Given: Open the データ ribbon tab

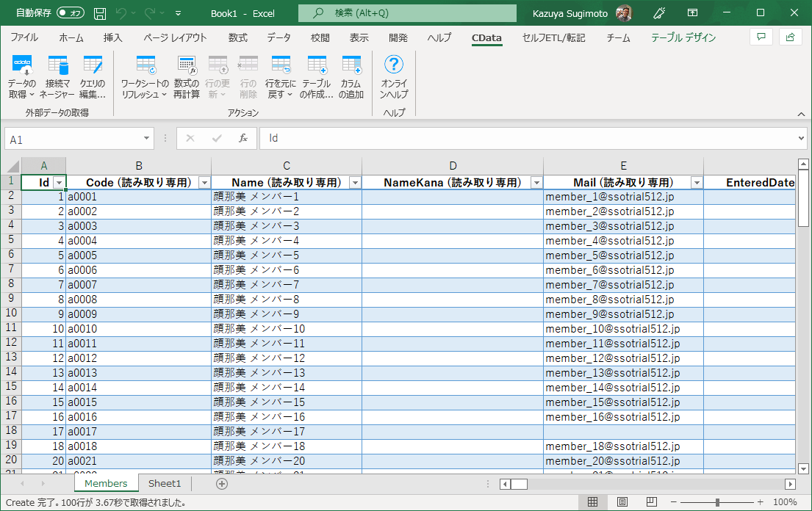Looking at the screenshot, I should pyautogui.click(x=279, y=37).
